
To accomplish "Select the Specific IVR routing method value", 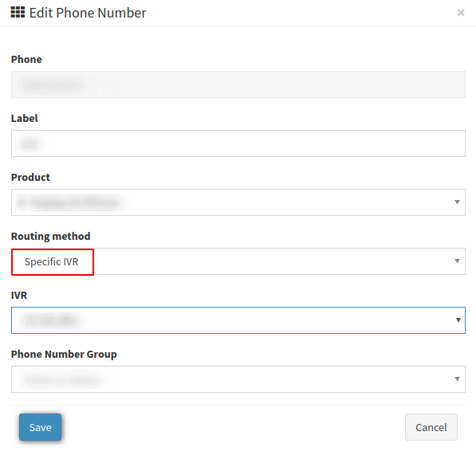I will (51, 262).
